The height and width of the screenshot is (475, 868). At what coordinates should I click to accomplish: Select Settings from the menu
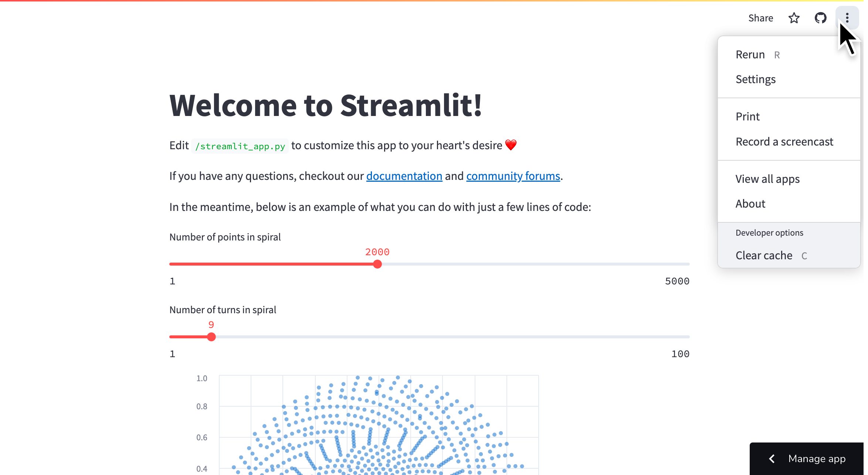[x=756, y=79]
